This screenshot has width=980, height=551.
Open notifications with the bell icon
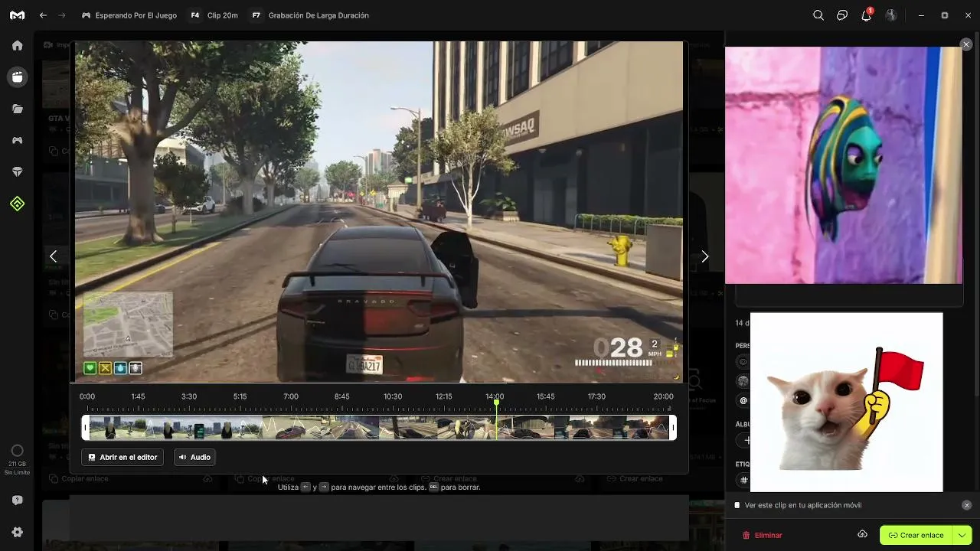click(867, 15)
